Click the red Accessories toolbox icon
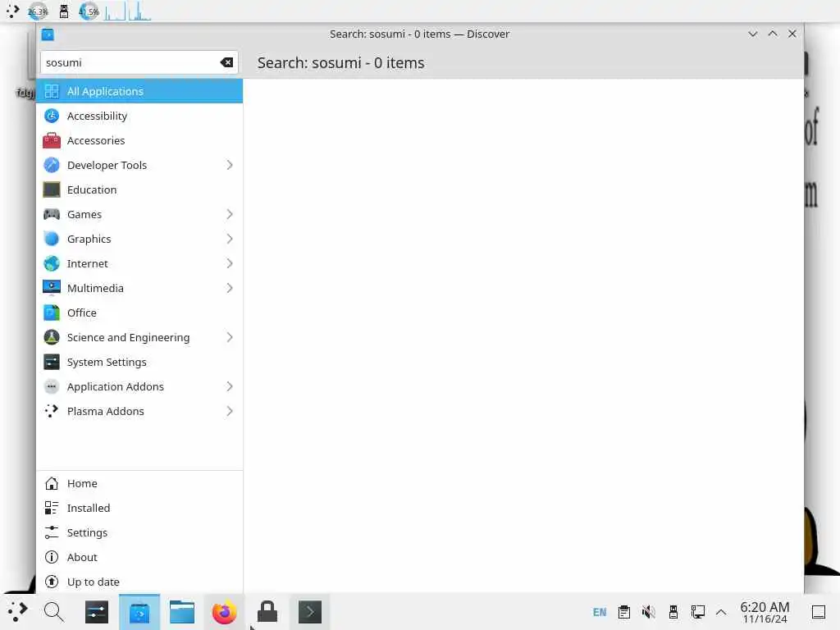 pyautogui.click(x=52, y=140)
